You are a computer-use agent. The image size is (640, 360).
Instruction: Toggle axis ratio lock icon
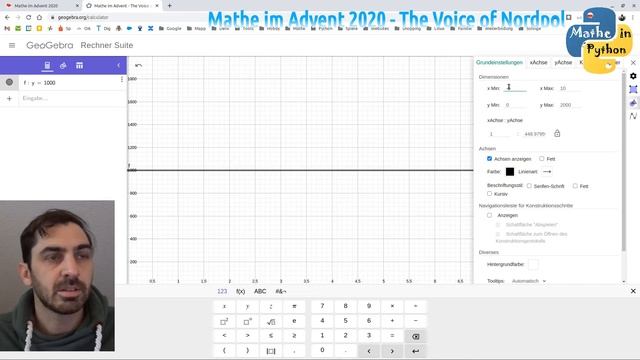point(557,133)
